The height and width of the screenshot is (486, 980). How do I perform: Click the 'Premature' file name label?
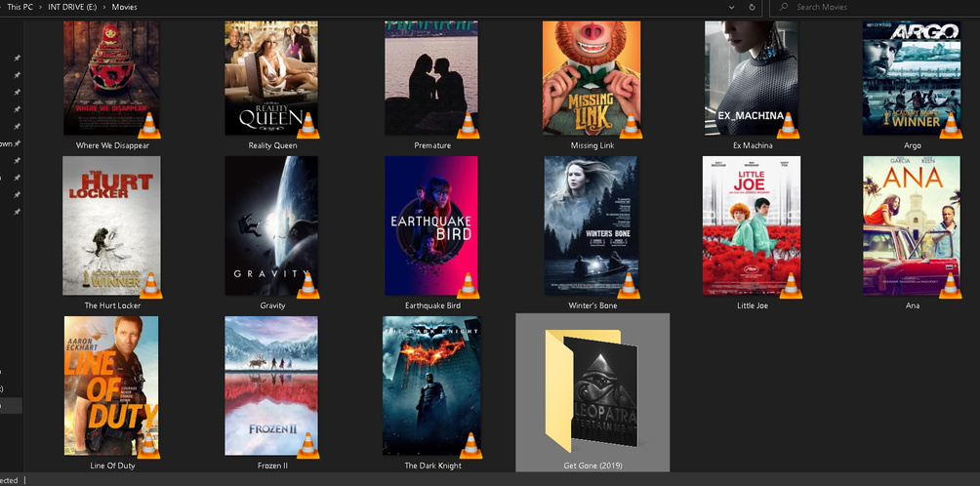pos(432,145)
